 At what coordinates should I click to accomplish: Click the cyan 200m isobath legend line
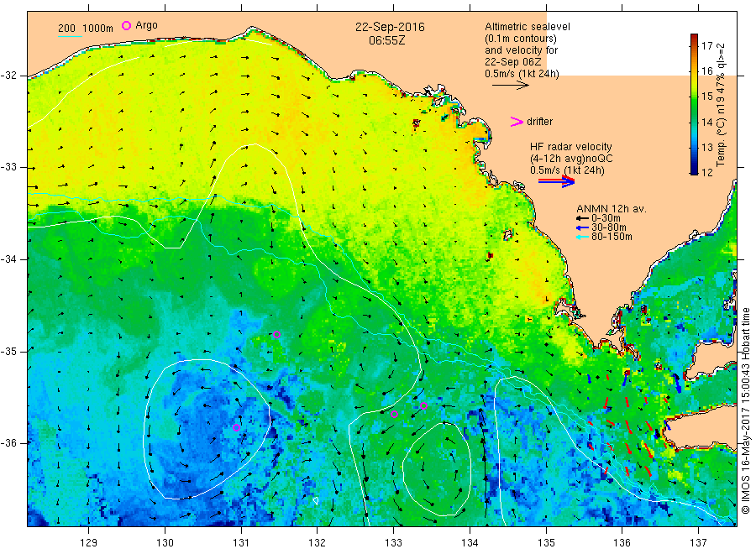[70, 35]
